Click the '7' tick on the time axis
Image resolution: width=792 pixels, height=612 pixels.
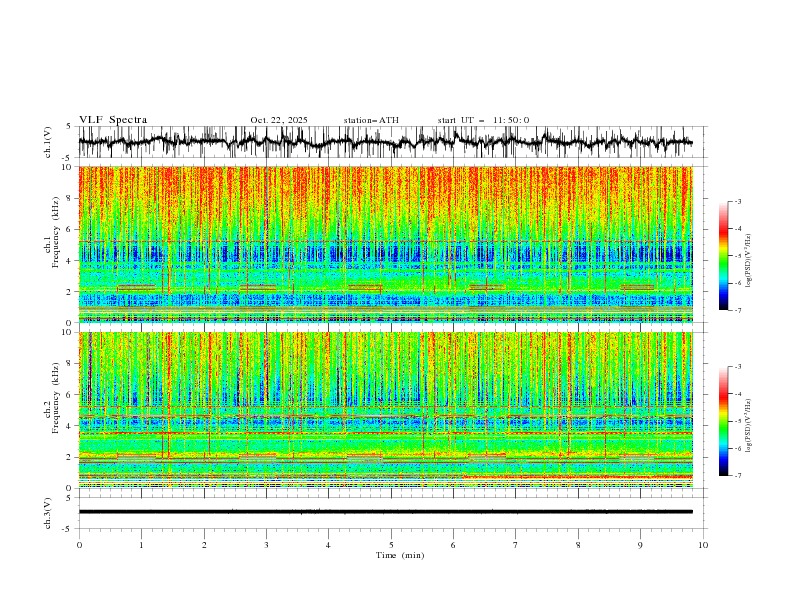point(516,545)
